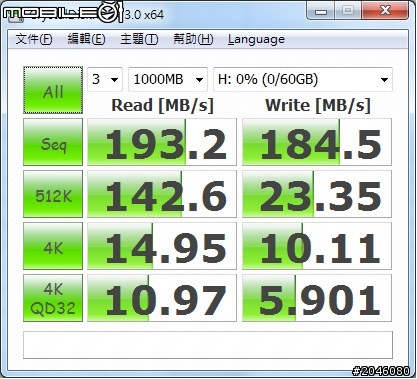Image resolution: width=417 pixels, height=379 pixels.
Task: Select the Seq read result 193.2
Action: pyautogui.click(x=162, y=142)
